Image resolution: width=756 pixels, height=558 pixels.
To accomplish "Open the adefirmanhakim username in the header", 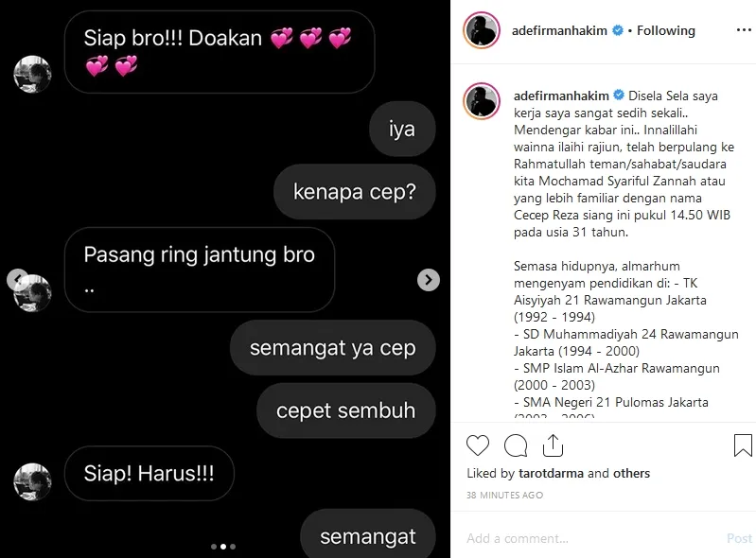I will point(559,30).
